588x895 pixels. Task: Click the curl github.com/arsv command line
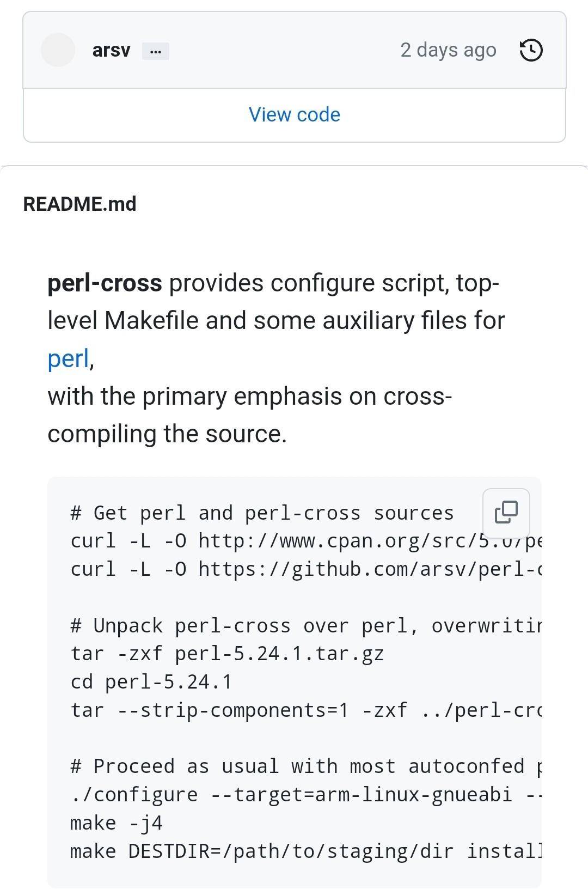coord(305,569)
